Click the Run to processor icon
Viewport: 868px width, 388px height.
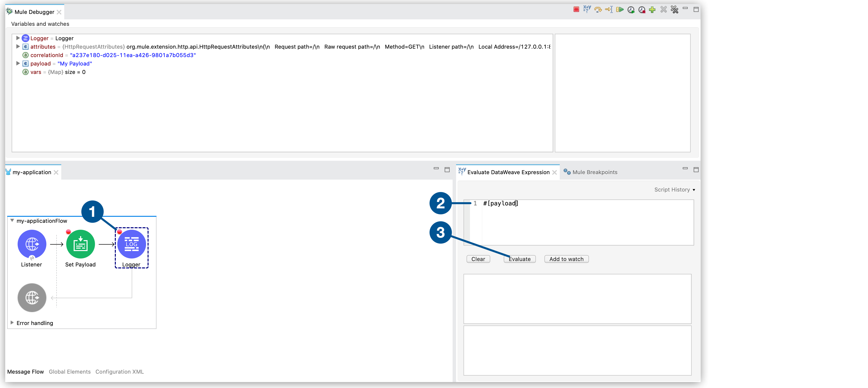(x=609, y=9)
